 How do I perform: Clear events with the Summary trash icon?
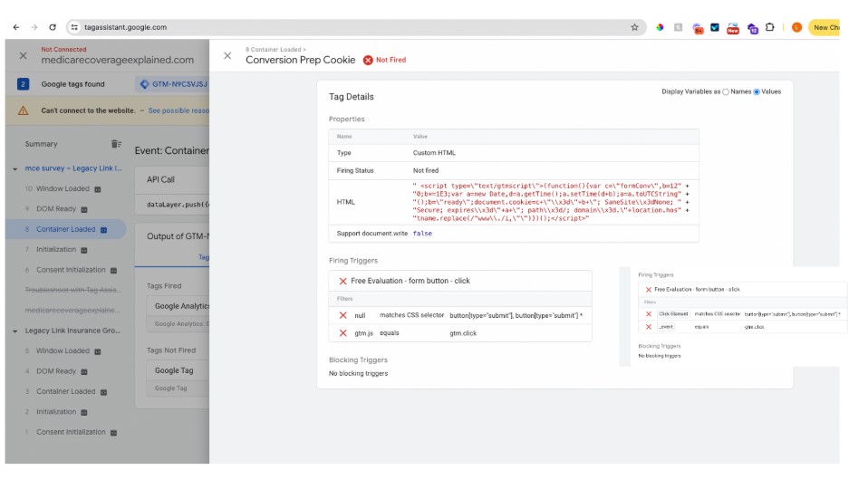(x=116, y=144)
